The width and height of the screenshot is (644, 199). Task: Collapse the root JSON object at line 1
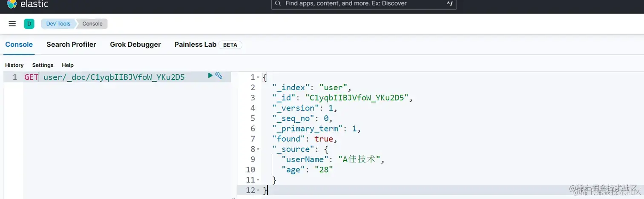258,77
